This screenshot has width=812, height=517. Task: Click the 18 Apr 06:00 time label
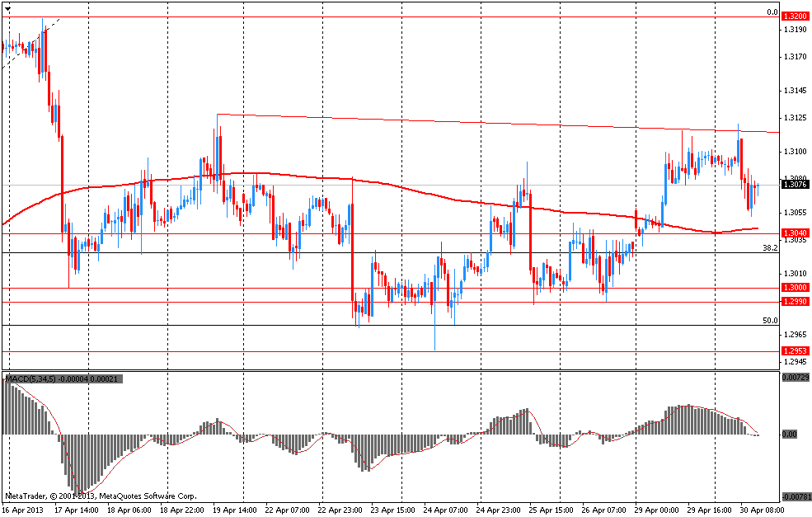point(129,510)
